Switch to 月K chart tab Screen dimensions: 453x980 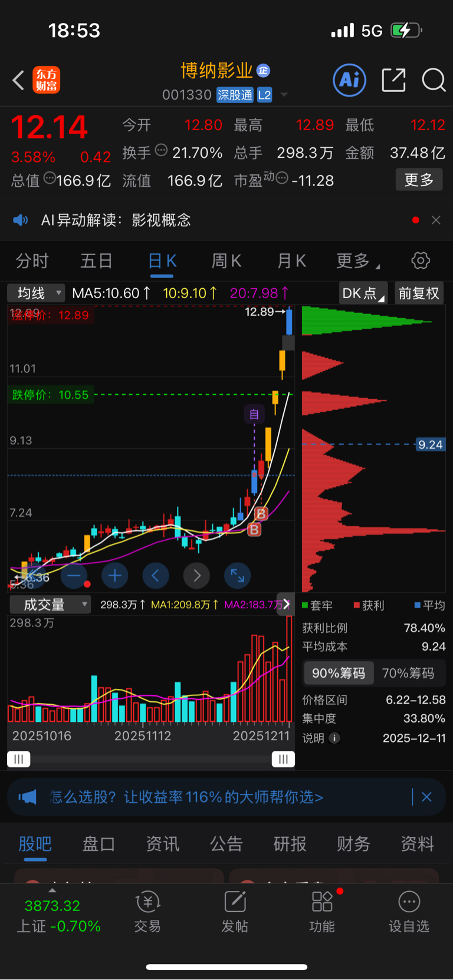coord(291,260)
